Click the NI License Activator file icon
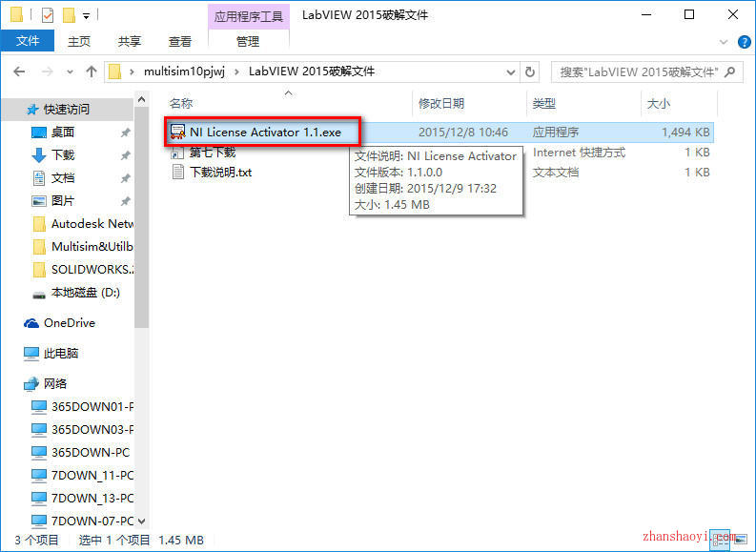The image size is (756, 552). coord(178,132)
